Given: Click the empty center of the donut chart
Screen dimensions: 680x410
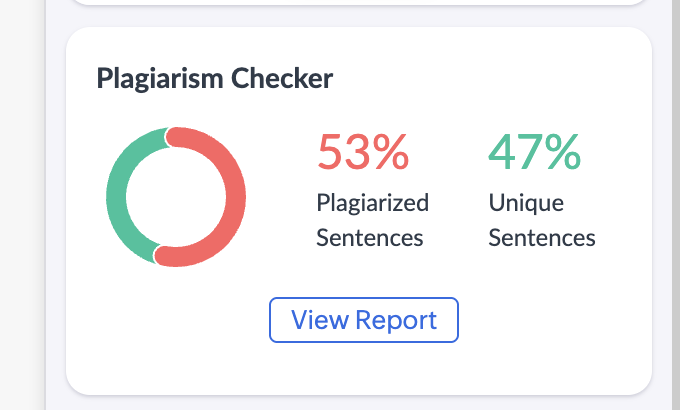Looking at the screenshot, I should pyautogui.click(x=176, y=197).
